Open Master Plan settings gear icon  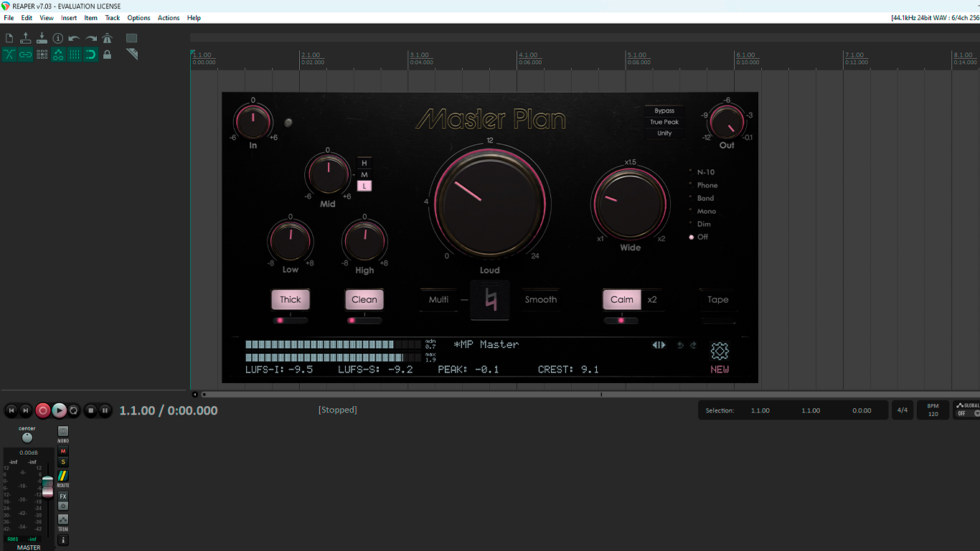pyautogui.click(x=720, y=351)
